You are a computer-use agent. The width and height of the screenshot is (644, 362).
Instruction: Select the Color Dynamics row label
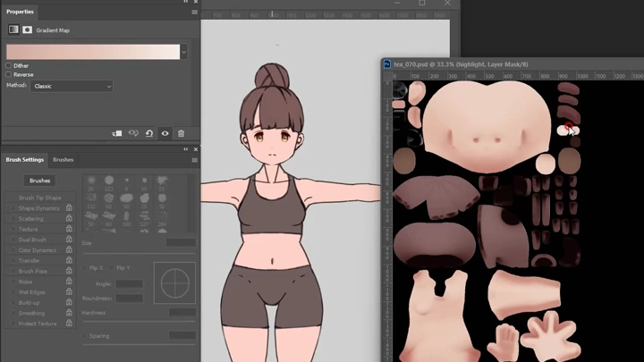(x=37, y=250)
